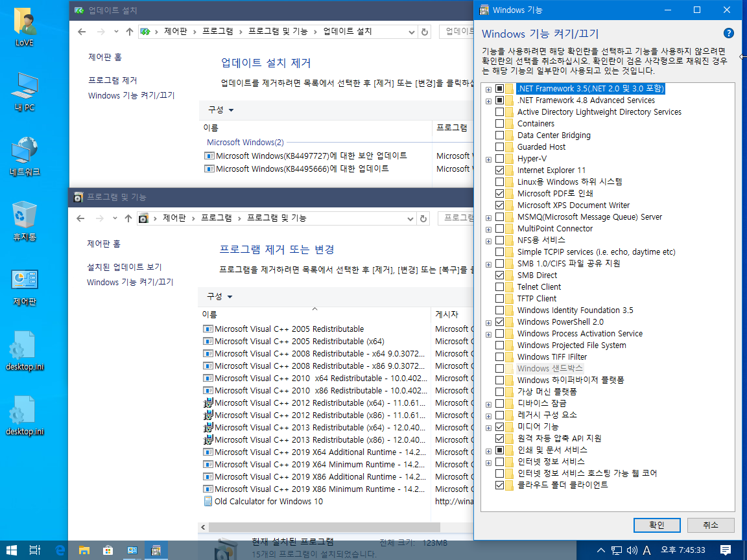The image size is (747, 560).
Task: Open File Explorer from the taskbar
Action: 84,550
